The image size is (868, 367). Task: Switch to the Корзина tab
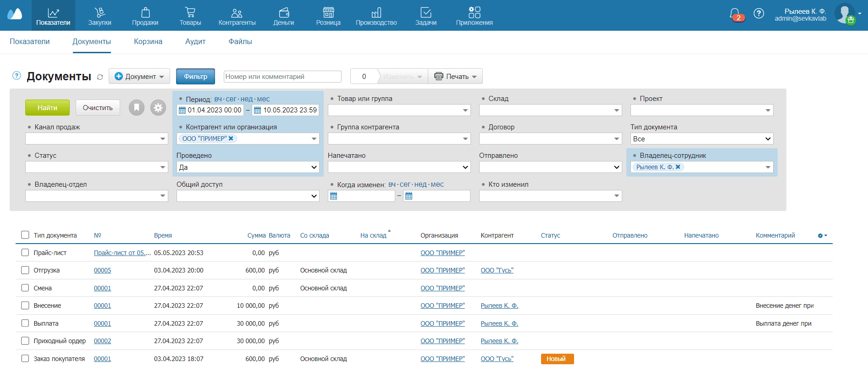pyautogui.click(x=148, y=42)
